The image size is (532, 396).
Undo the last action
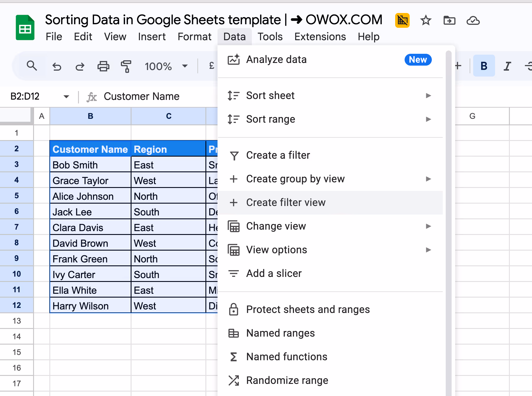57,66
